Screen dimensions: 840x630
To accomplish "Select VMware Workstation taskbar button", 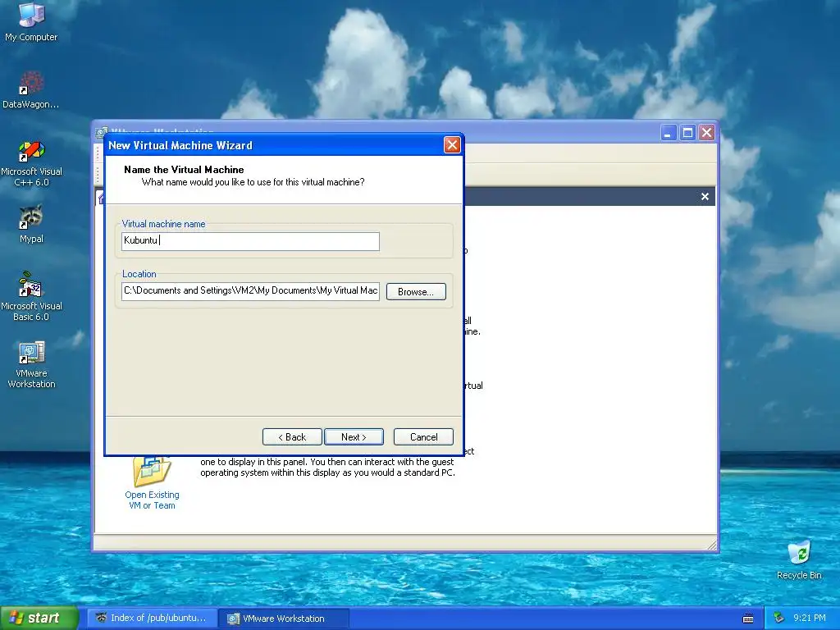I will click(284, 619).
